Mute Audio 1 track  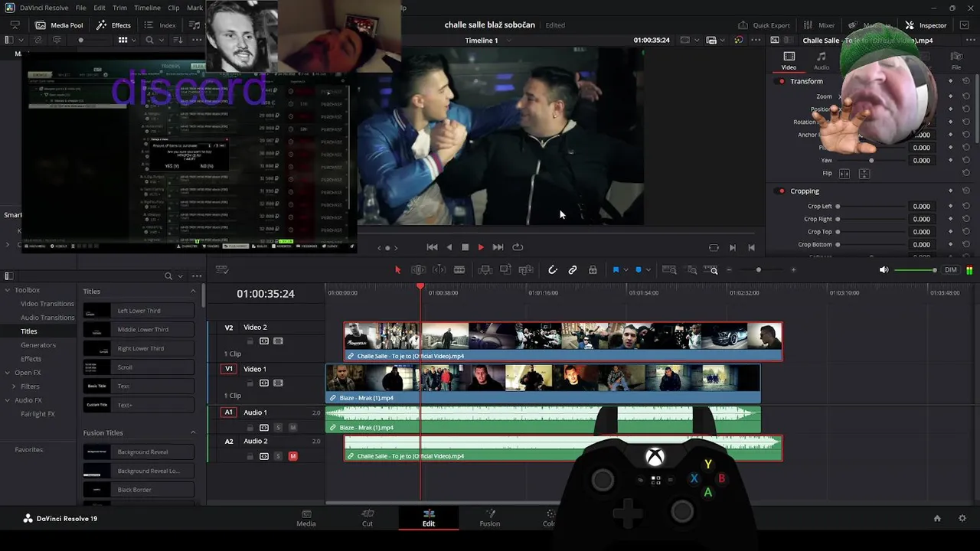[292, 427]
